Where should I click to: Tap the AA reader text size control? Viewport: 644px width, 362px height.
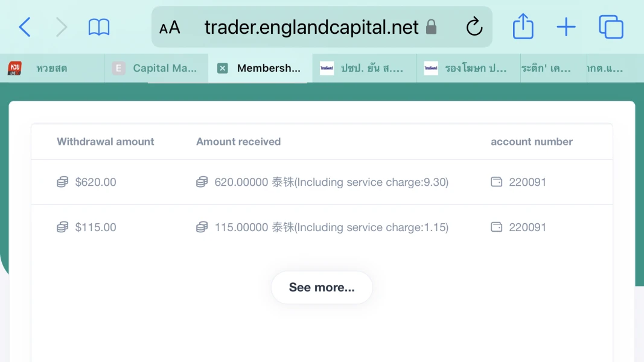point(170,28)
